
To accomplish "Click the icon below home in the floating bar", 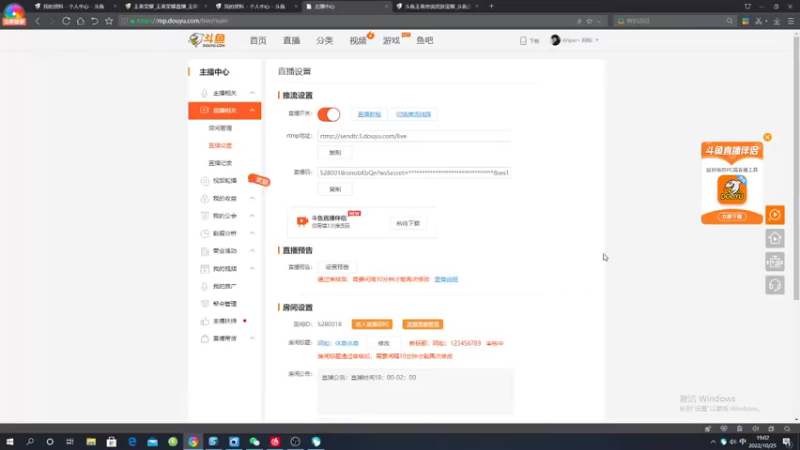I will pos(775,262).
